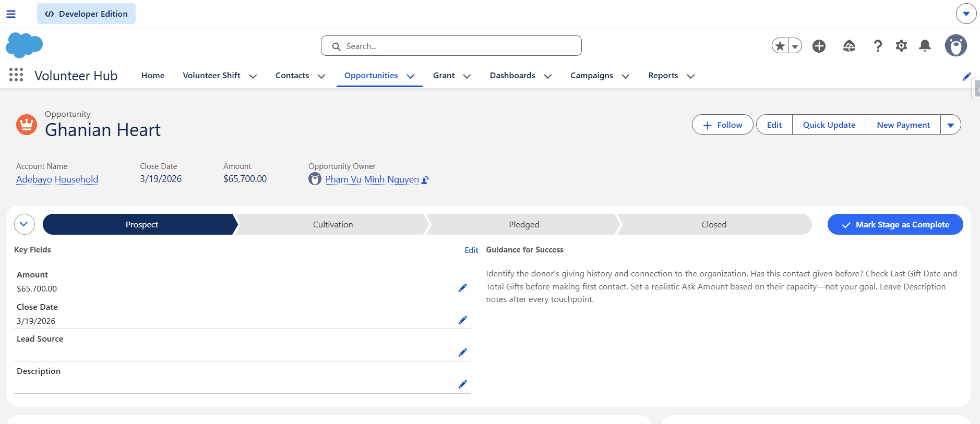Viewport: 980px width, 424px height.
Task: Open the Adebayo Household account link
Action: coord(57,179)
